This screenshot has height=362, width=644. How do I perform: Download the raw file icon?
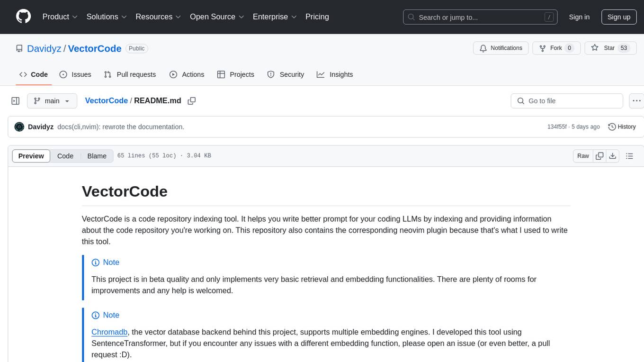click(612, 156)
